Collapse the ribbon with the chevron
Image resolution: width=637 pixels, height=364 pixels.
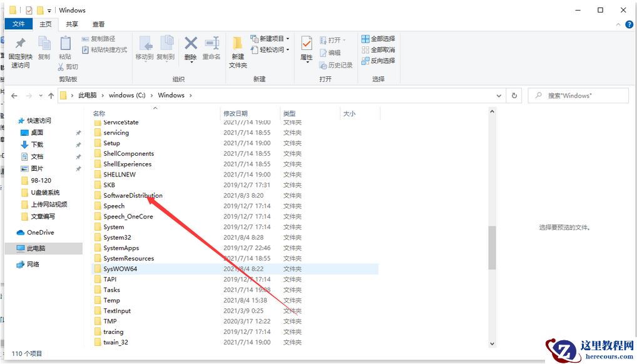click(x=617, y=24)
